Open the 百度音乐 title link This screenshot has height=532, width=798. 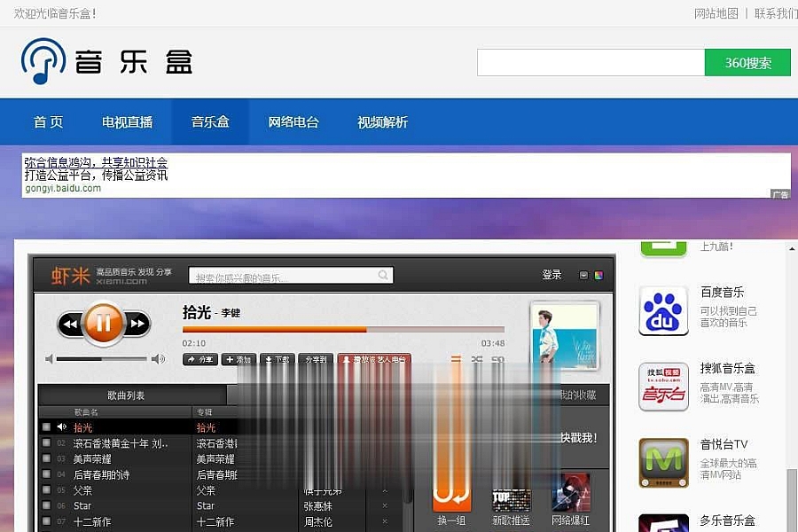(722, 293)
